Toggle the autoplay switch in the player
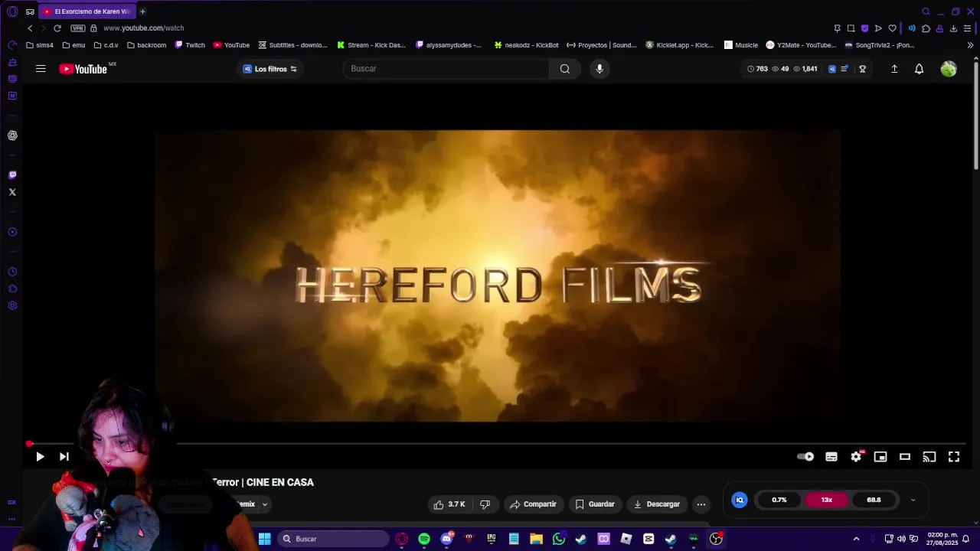This screenshot has height=551, width=980. point(805,457)
